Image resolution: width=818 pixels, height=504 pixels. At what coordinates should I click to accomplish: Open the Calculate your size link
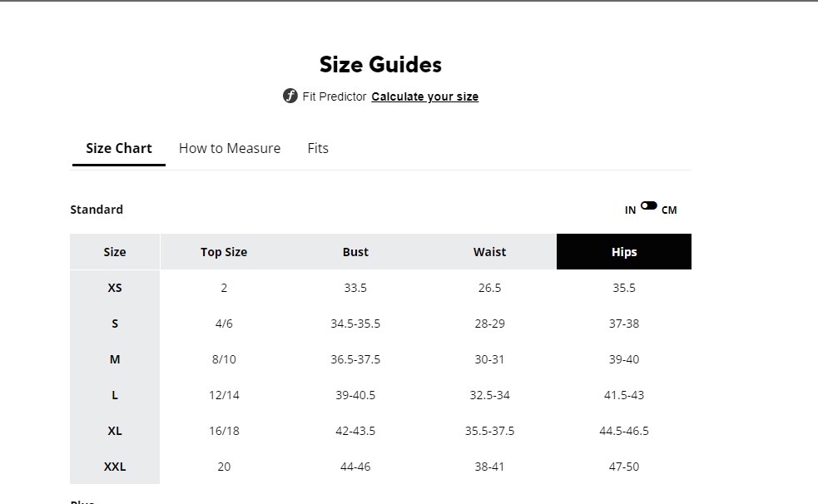click(x=424, y=96)
